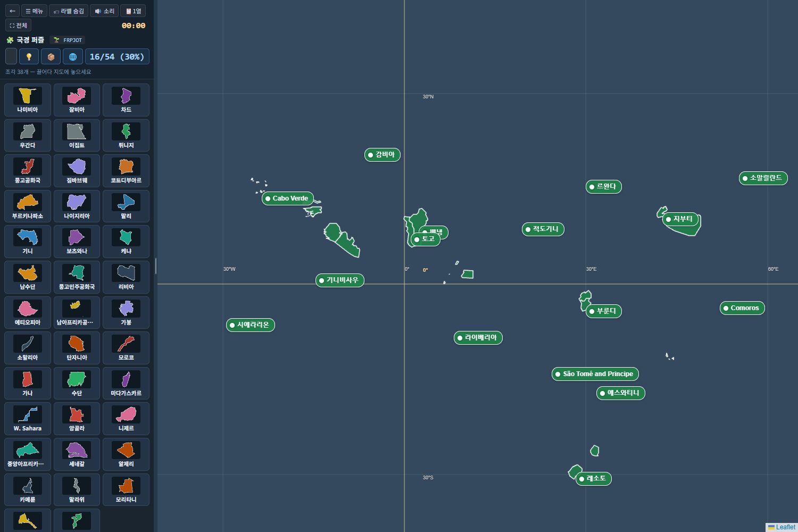Image resolution: width=798 pixels, height=532 pixels.
Task: Toggle 라벨 숨김 to hide labels
Action: [69, 11]
